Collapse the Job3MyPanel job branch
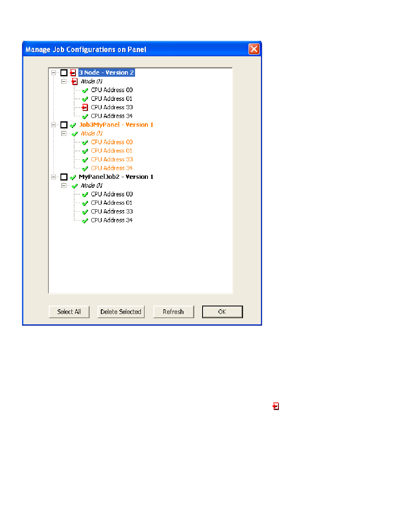The height and width of the screenshot is (532, 396). pos(53,125)
